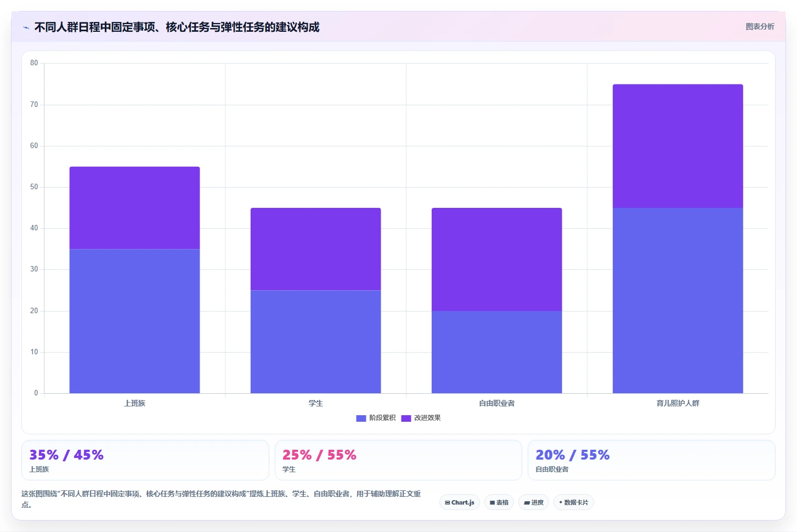Click the blue 学生 bar segment

pos(315,342)
